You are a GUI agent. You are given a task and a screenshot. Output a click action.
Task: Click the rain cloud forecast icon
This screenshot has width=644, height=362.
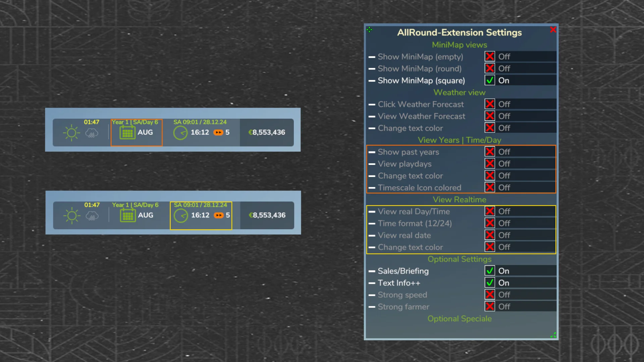(91, 133)
